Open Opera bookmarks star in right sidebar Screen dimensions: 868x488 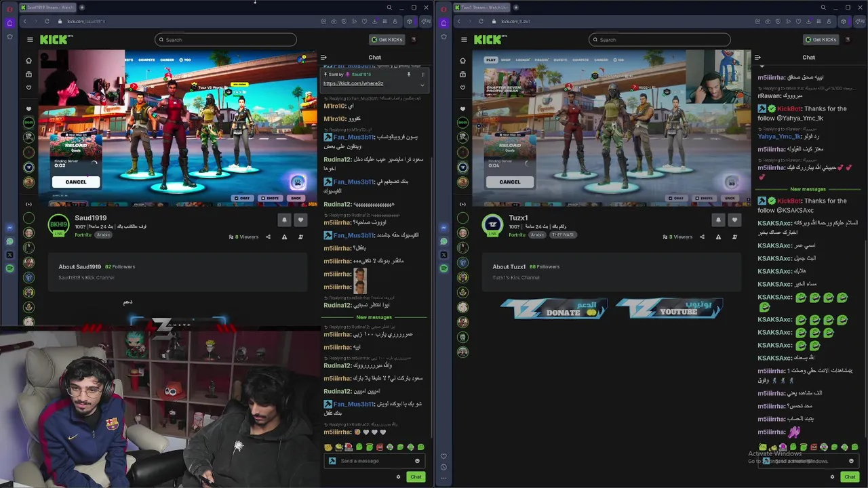click(443, 36)
